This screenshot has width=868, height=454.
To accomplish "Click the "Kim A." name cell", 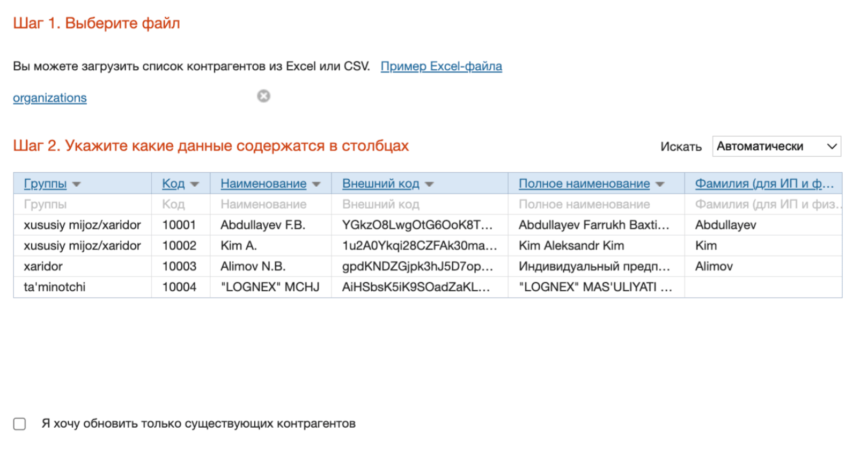I will pos(239,245).
